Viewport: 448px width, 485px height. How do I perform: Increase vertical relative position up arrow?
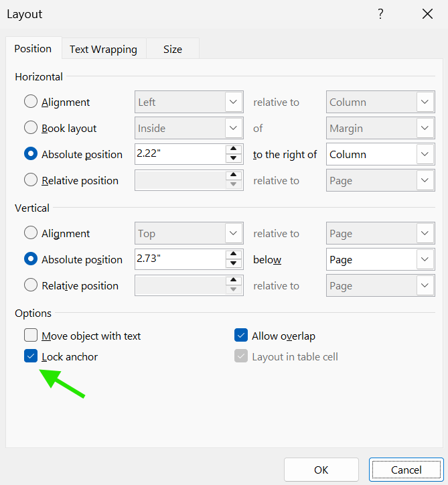tap(234, 280)
